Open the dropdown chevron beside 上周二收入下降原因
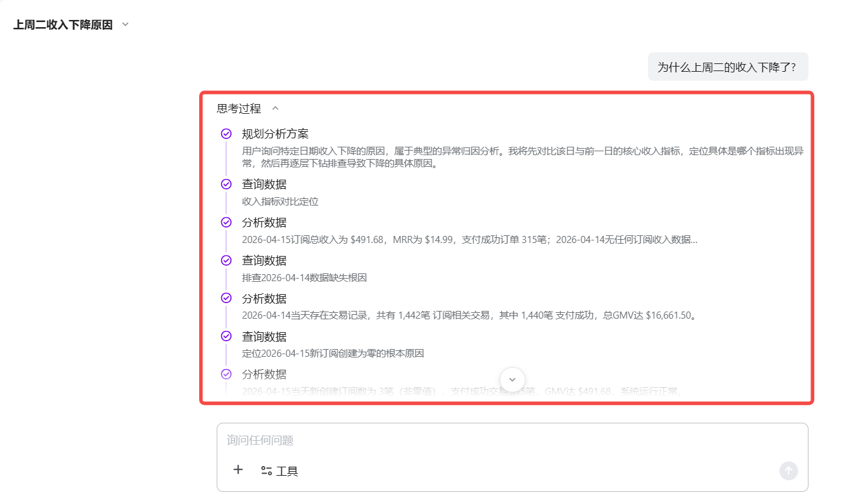 pyautogui.click(x=125, y=25)
